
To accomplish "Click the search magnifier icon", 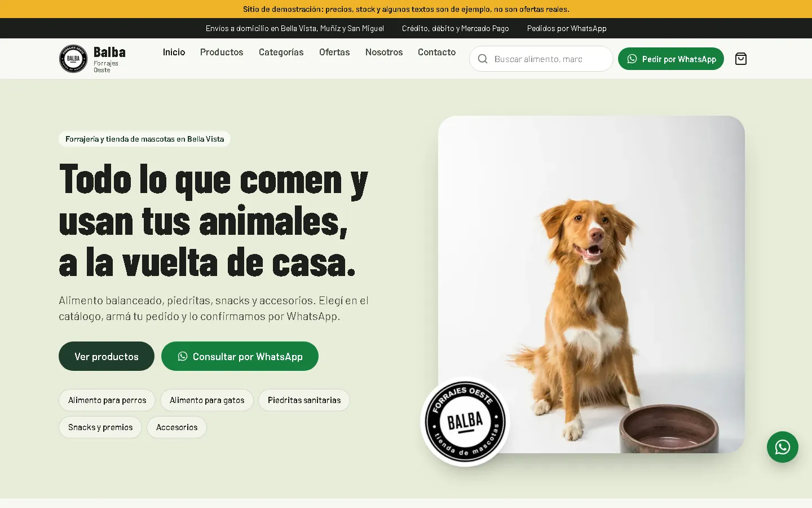I will [483, 59].
